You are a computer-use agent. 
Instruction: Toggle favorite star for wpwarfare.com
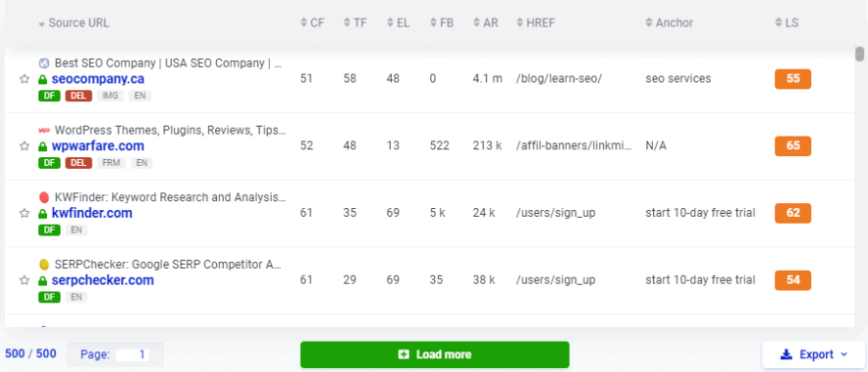pos(24,146)
